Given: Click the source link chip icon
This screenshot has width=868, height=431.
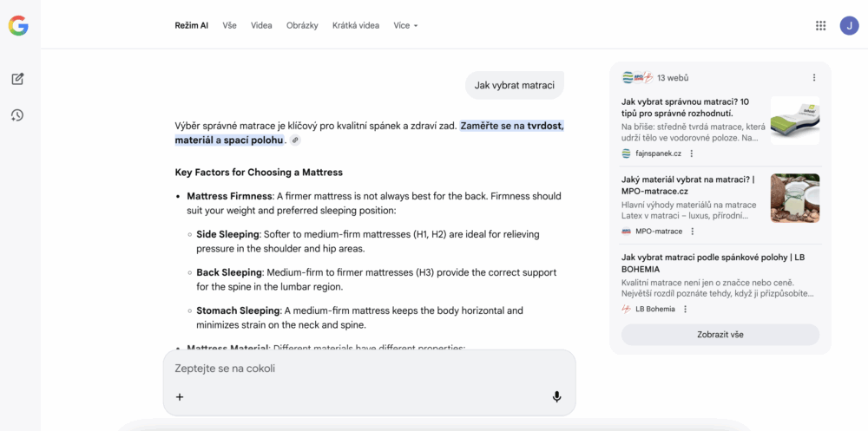Looking at the screenshot, I should (295, 140).
